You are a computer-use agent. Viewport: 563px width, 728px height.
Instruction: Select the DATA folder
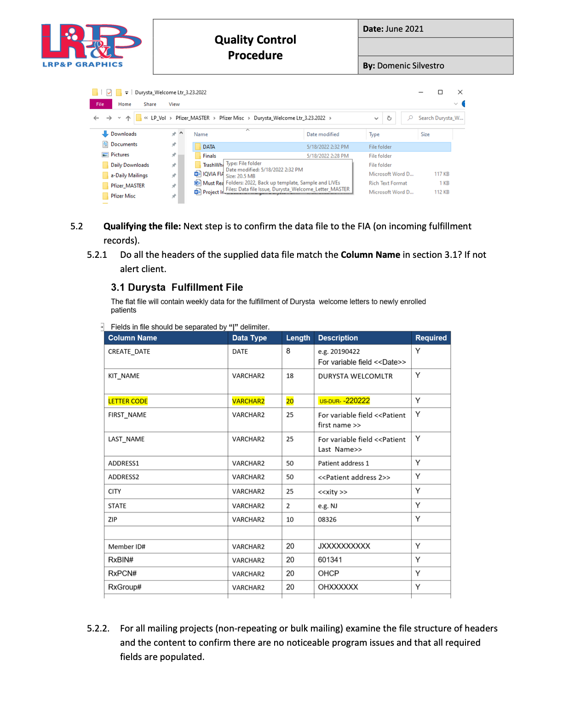[x=322, y=147]
